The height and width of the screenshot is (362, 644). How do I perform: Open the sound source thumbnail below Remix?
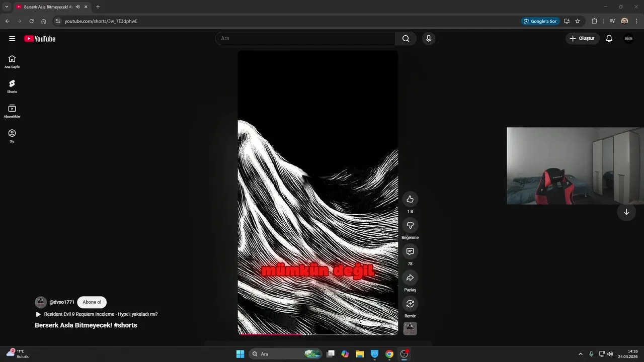pyautogui.click(x=410, y=328)
